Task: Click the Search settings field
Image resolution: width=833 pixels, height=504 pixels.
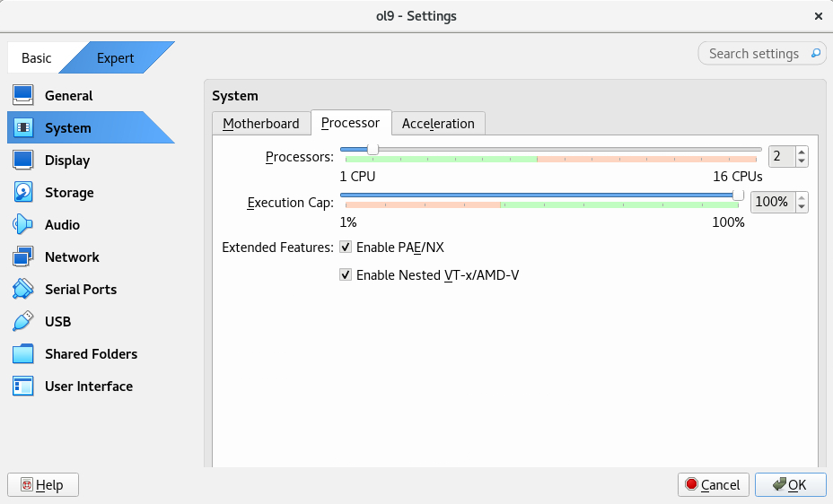Action: [754, 54]
